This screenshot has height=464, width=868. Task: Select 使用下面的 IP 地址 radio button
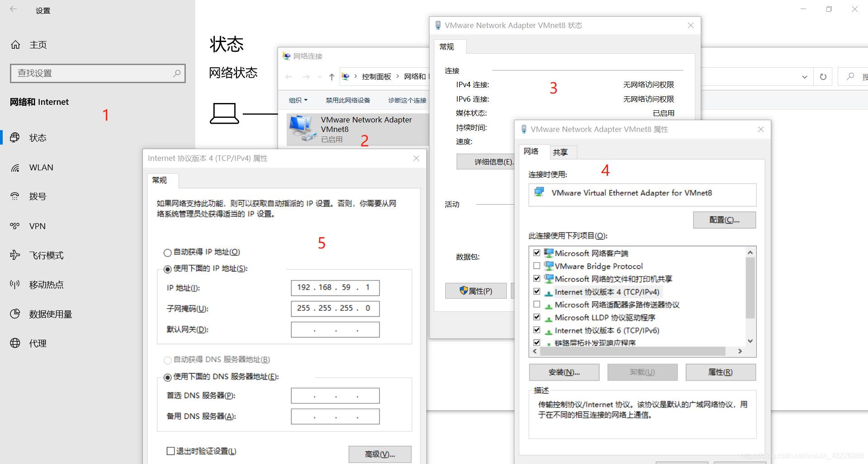[167, 269]
